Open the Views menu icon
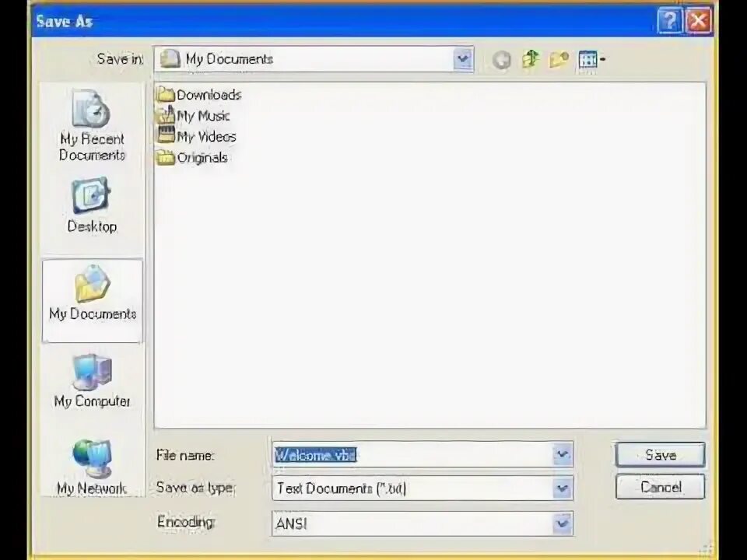 tap(591, 60)
